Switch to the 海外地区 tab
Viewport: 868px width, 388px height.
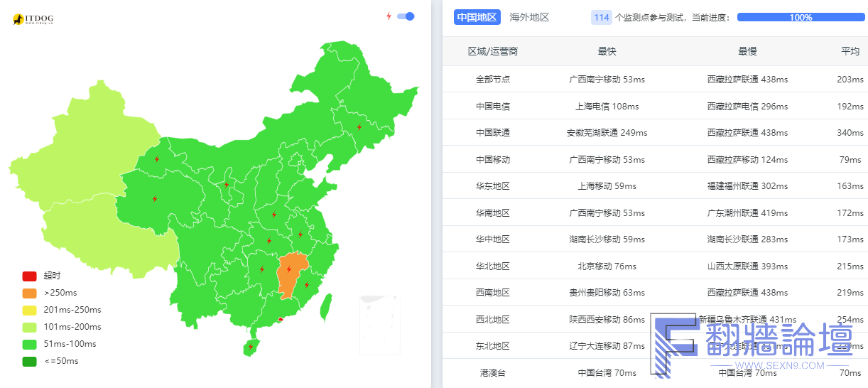click(529, 17)
